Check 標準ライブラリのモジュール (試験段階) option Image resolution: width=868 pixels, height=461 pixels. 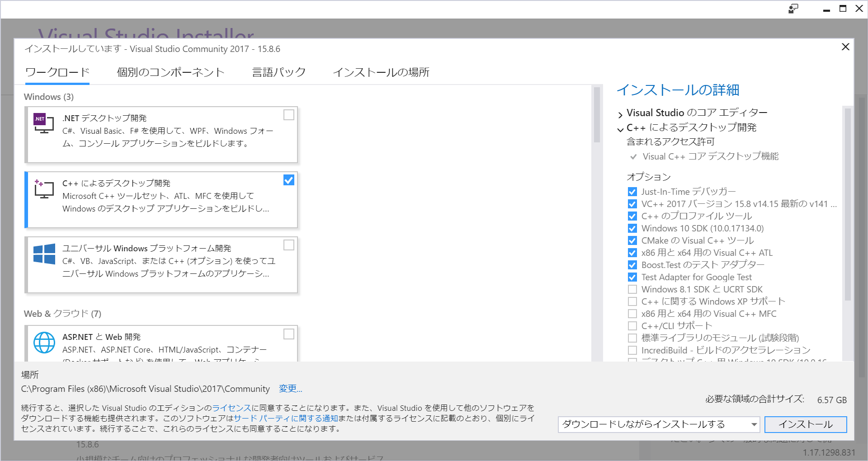[x=632, y=338]
